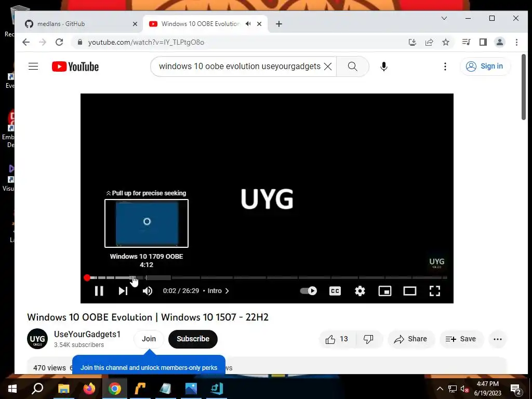Search with voice microphone icon
Image resolution: width=532 pixels, height=399 pixels.
pyautogui.click(x=384, y=66)
